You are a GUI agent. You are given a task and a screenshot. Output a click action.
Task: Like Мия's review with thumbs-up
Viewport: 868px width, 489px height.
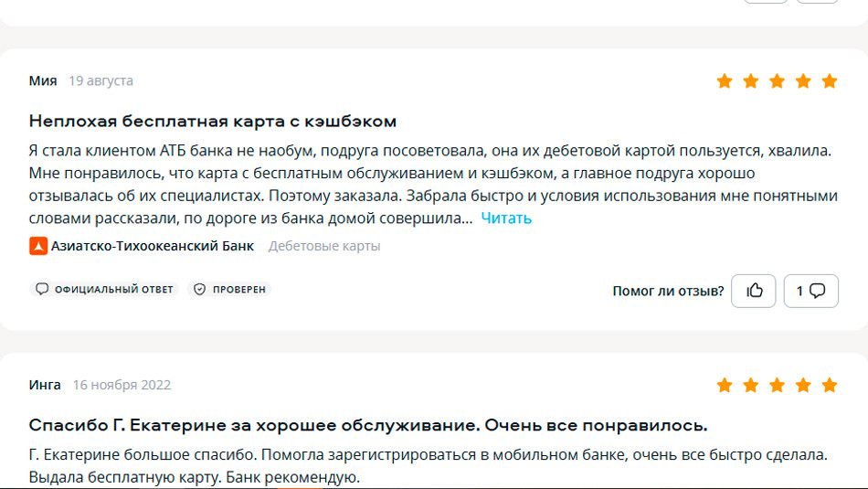point(754,291)
